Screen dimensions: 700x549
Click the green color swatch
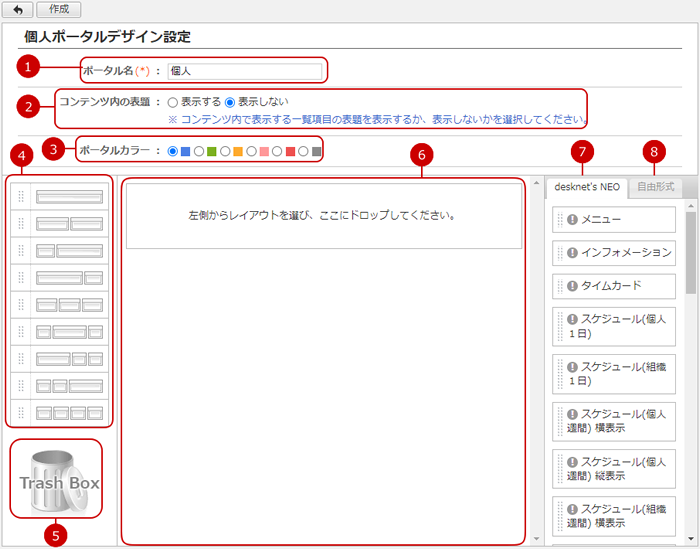coord(212,152)
